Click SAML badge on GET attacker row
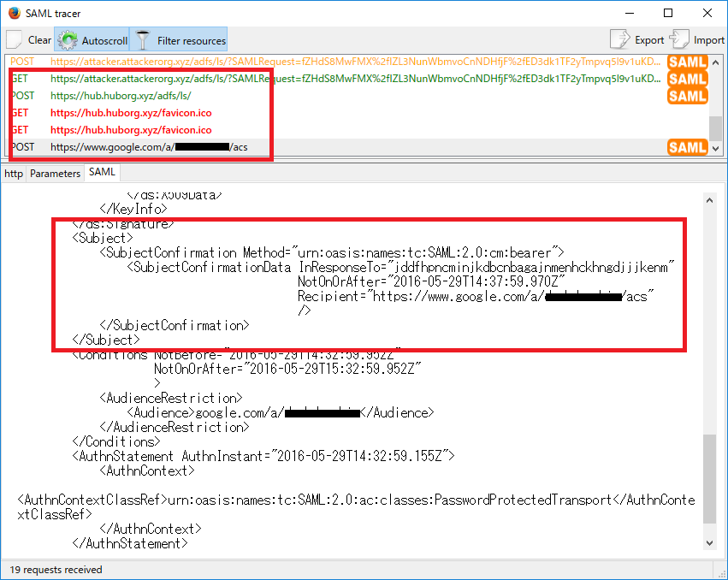 tap(687, 79)
